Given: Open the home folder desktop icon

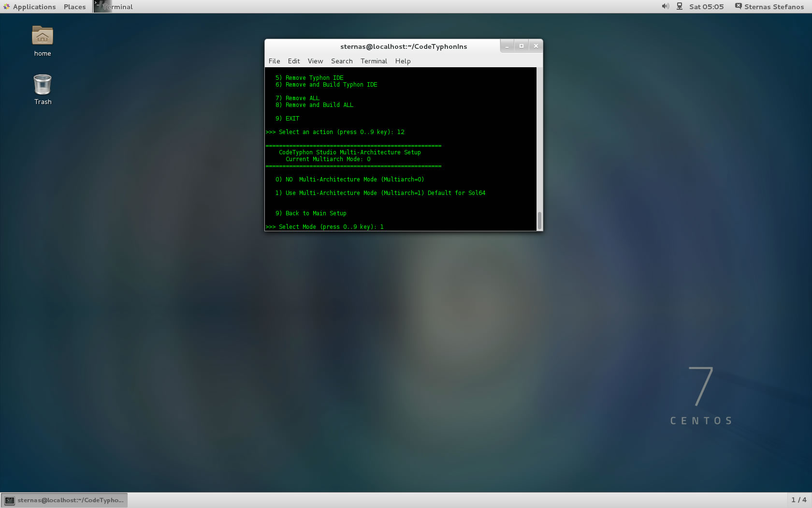Looking at the screenshot, I should (x=43, y=41).
